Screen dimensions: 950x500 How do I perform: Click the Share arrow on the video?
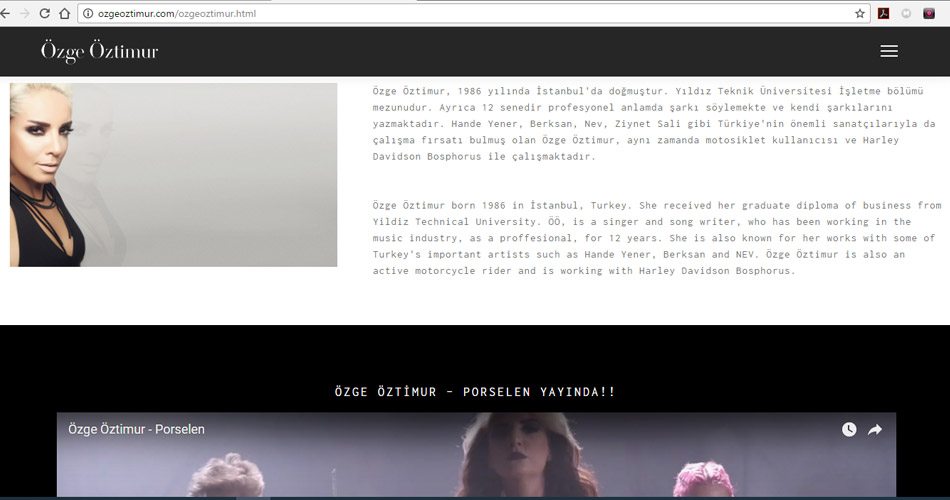875,429
